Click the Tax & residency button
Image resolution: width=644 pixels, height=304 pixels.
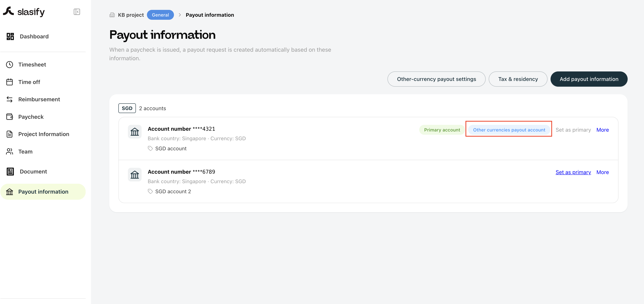518,79
